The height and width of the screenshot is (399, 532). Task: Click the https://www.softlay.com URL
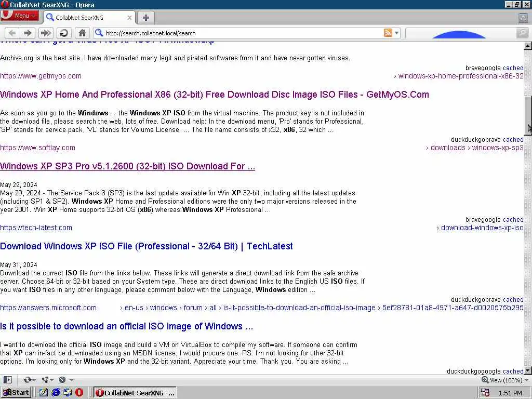pos(37,148)
